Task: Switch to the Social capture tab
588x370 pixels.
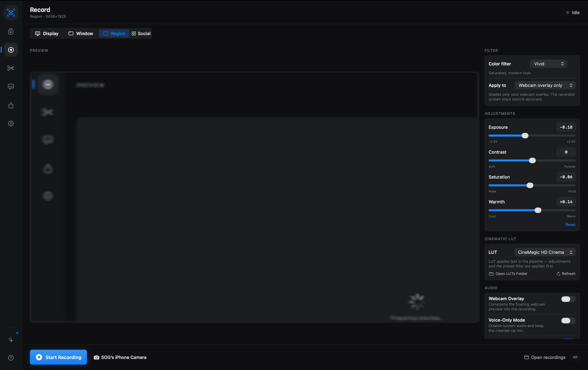Action: click(x=141, y=33)
